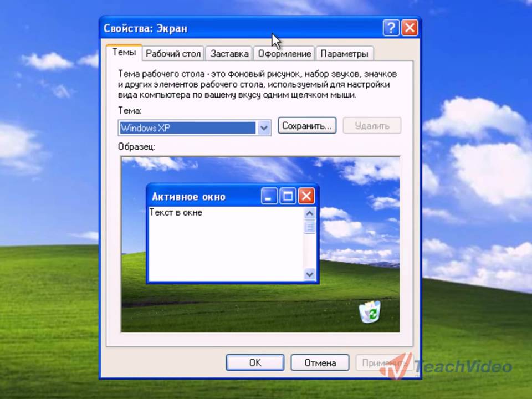Click the 'Свойства: Экран' title bar text
Image resolution: width=532 pixels, height=399 pixels.
[x=145, y=28]
